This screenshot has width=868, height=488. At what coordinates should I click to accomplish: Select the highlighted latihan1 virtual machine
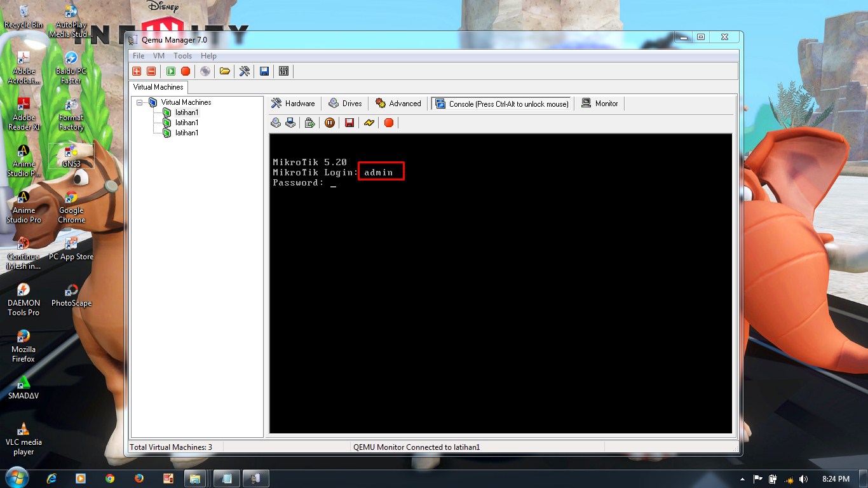pyautogui.click(x=186, y=112)
